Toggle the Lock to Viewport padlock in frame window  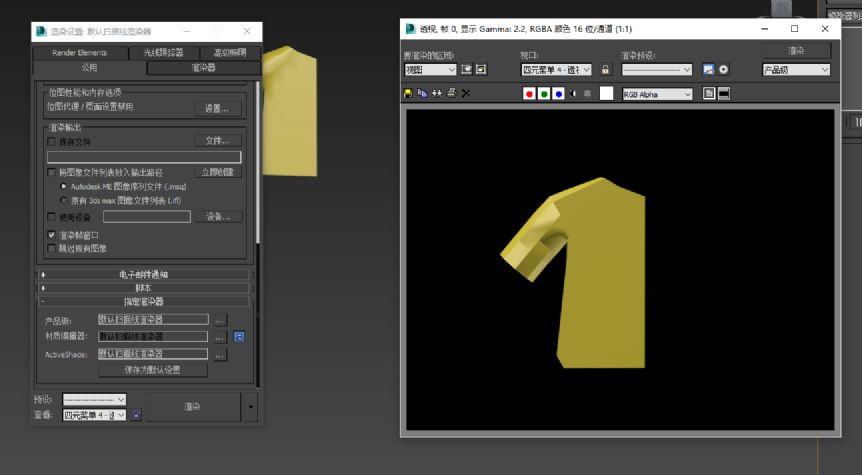coord(605,70)
